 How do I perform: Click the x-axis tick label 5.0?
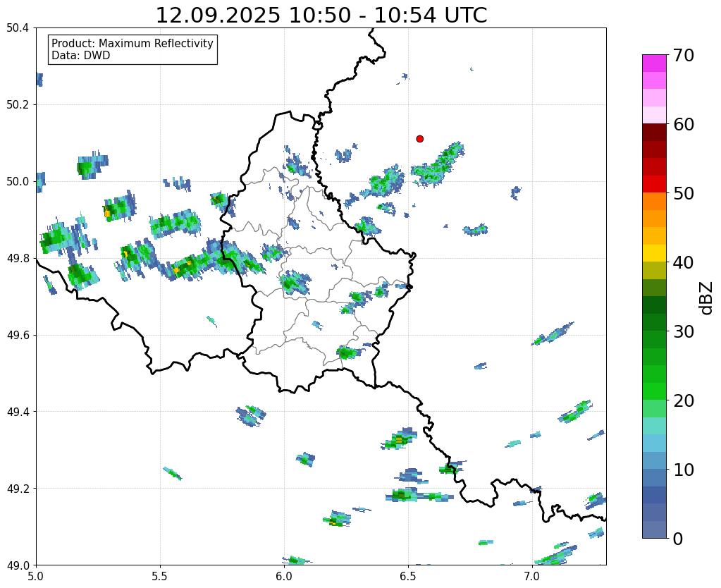36,576
